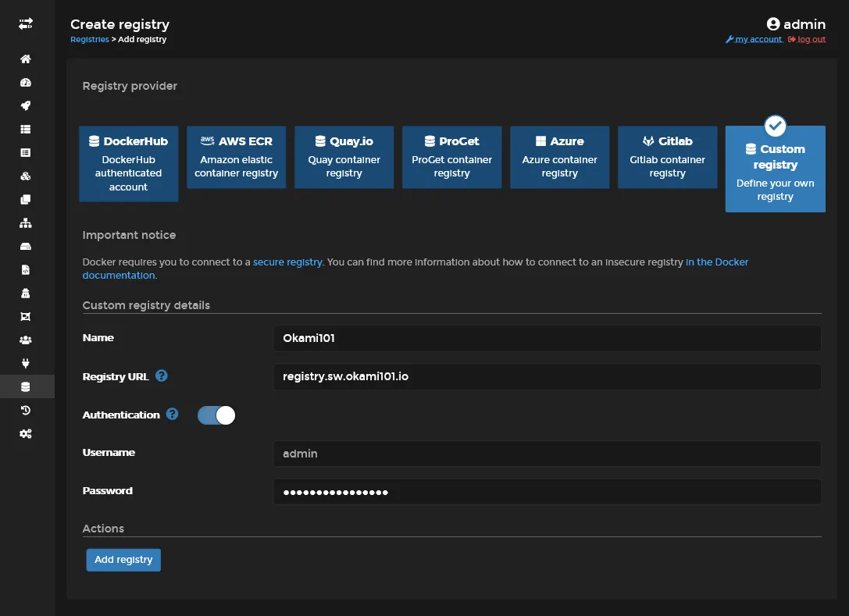849x616 pixels.
Task: Collapse the sidebar with the arrows icon
Action: coord(25,23)
